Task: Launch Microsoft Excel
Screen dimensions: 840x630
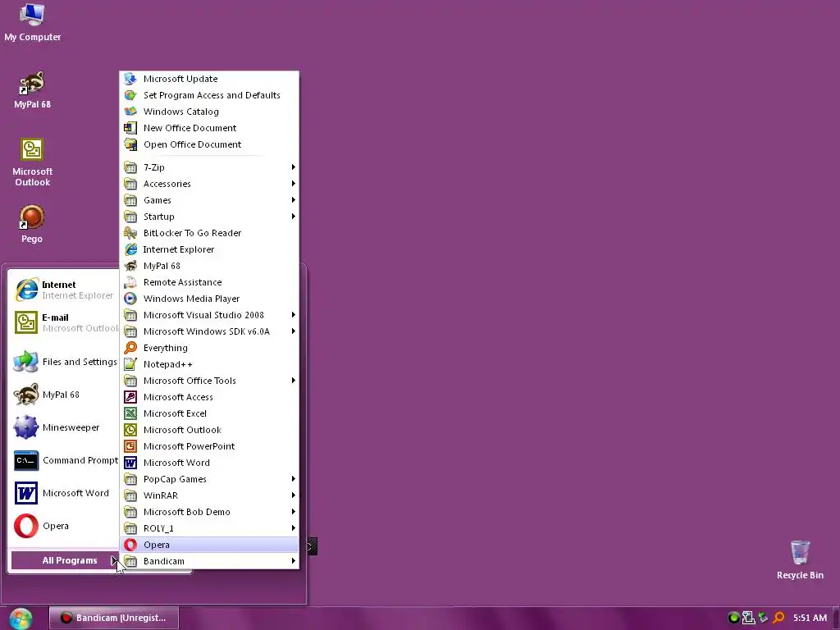Action: [x=209, y=413]
